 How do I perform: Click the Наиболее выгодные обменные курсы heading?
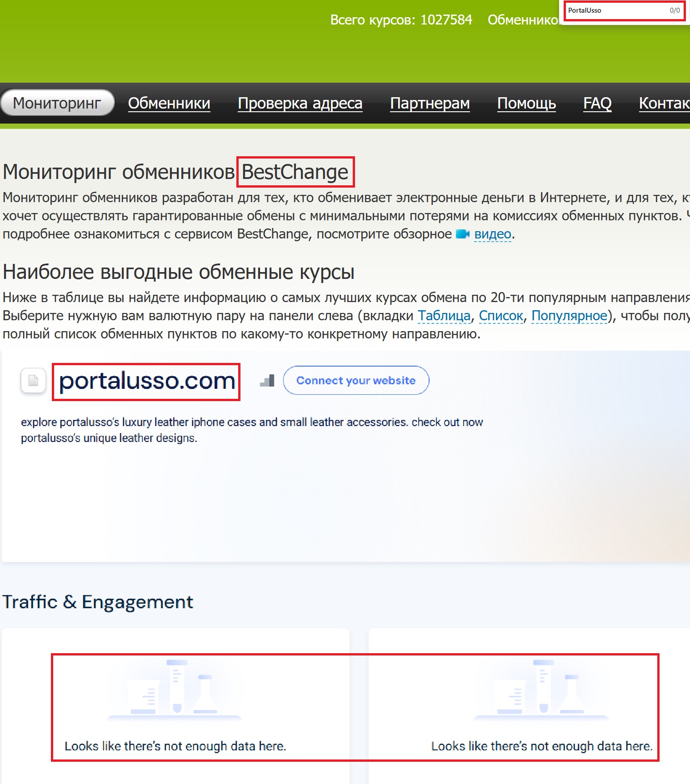[179, 272]
